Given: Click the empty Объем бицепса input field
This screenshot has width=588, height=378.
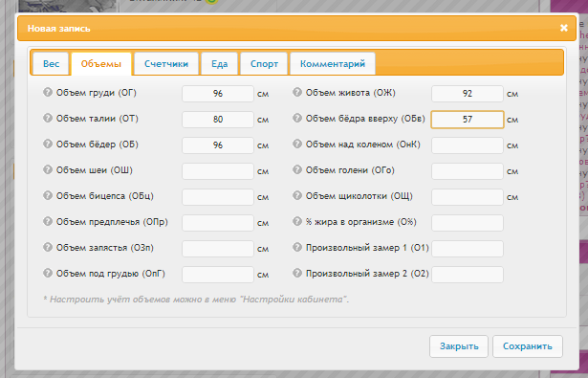Looking at the screenshot, I should pyautogui.click(x=218, y=197).
